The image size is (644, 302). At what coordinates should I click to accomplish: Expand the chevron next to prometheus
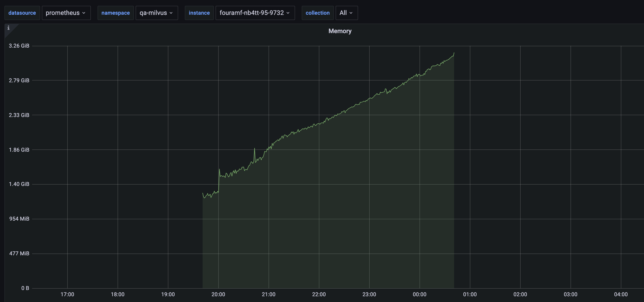84,13
